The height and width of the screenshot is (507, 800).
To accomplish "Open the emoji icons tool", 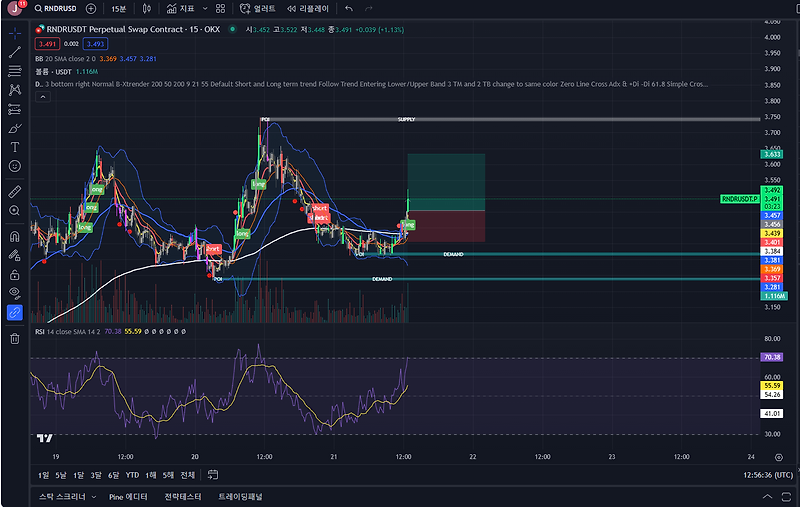I will point(15,166).
